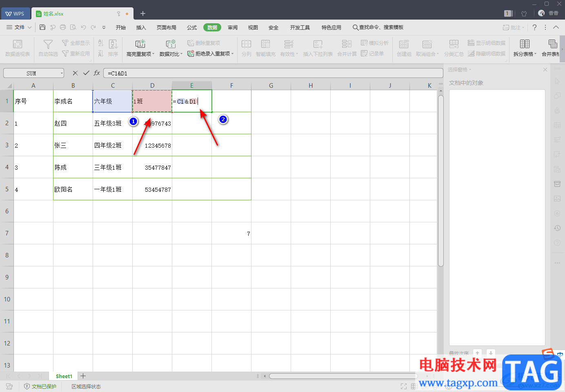Click the formula bar input field

[x=273, y=73]
